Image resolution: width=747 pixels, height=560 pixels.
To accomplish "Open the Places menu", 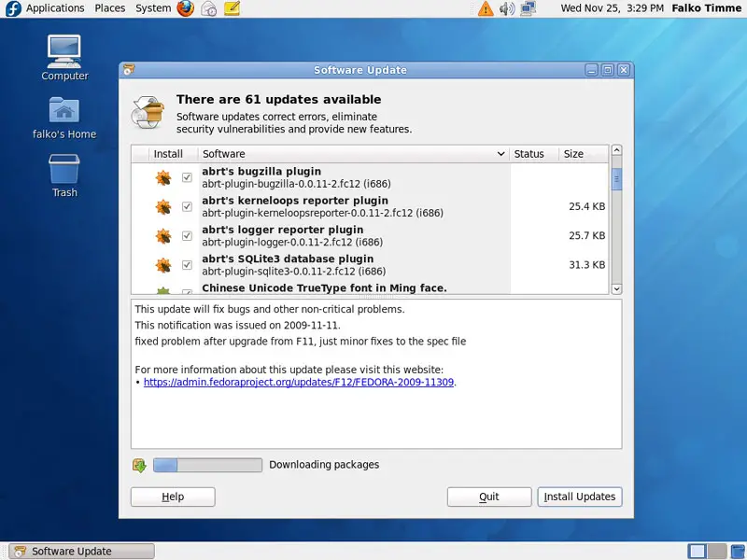I will 109,8.
